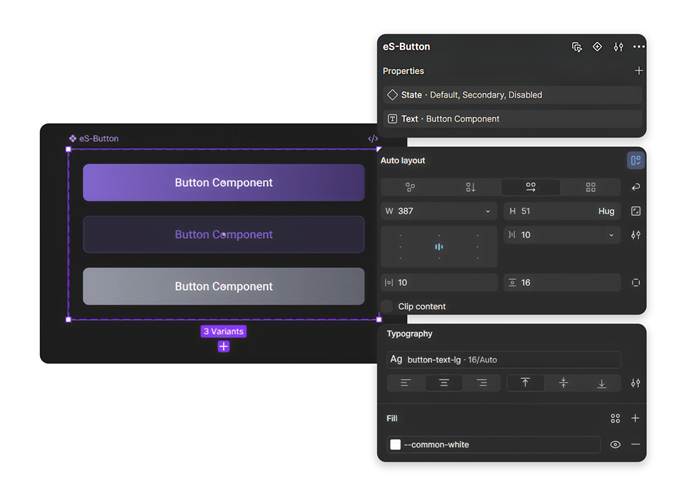
Task: Open the button-text-lg text style picker
Action: 503,359
